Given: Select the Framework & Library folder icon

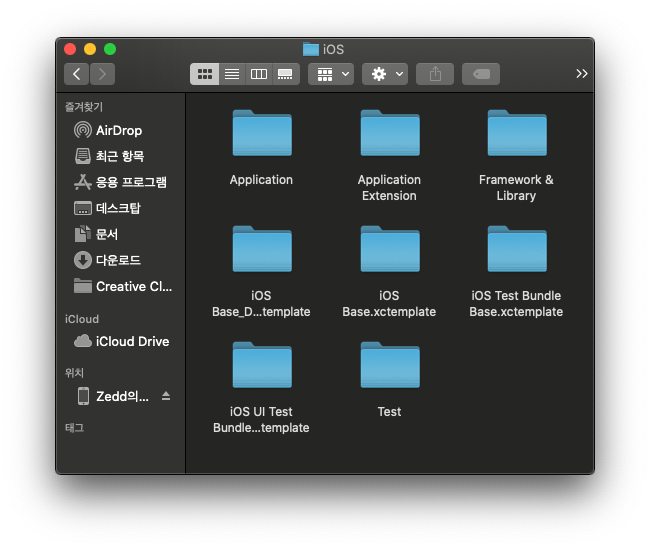Looking at the screenshot, I should [517, 133].
